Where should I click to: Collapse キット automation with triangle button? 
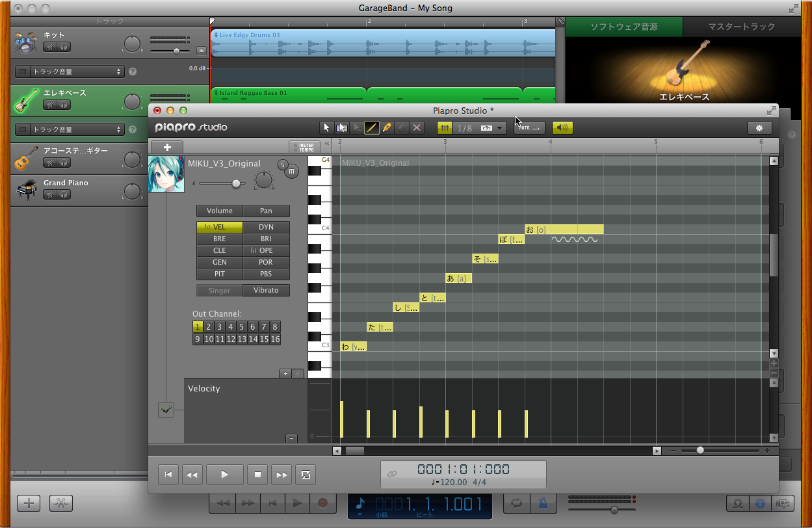[201, 50]
